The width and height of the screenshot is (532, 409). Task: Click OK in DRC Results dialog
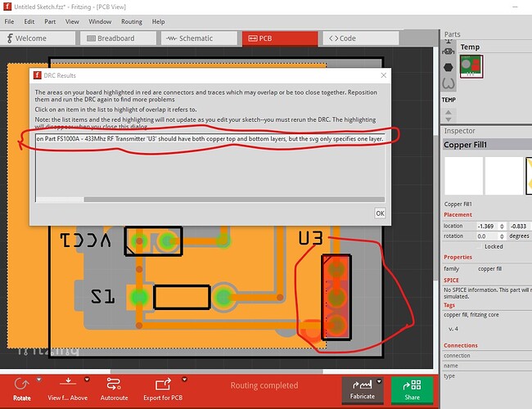[380, 213]
